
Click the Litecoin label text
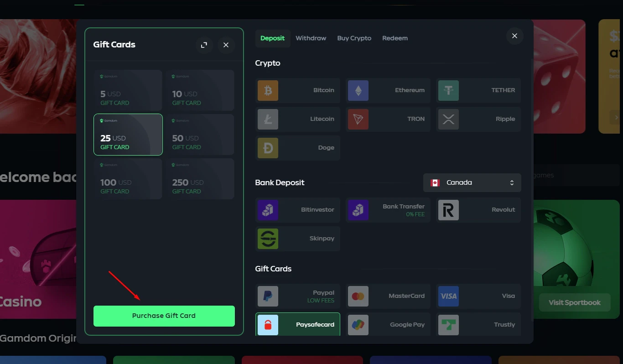[x=322, y=119]
